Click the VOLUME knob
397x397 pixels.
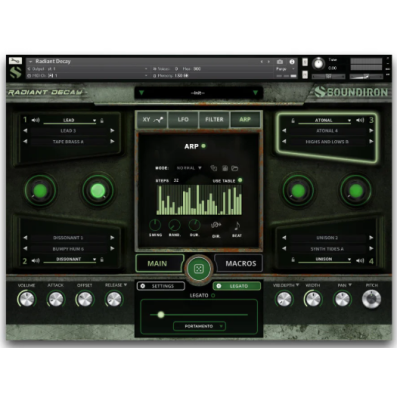click(x=26, y=299)
